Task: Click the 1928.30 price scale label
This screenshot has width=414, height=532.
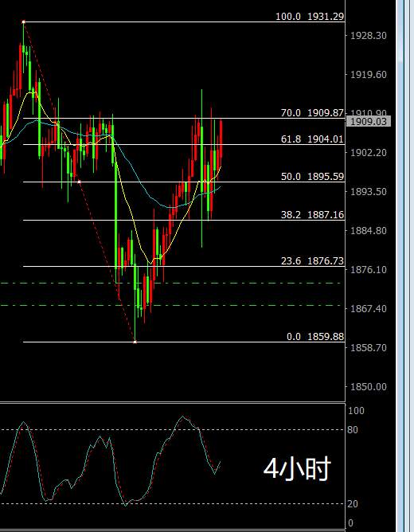Action: click(x=368, y=35)
